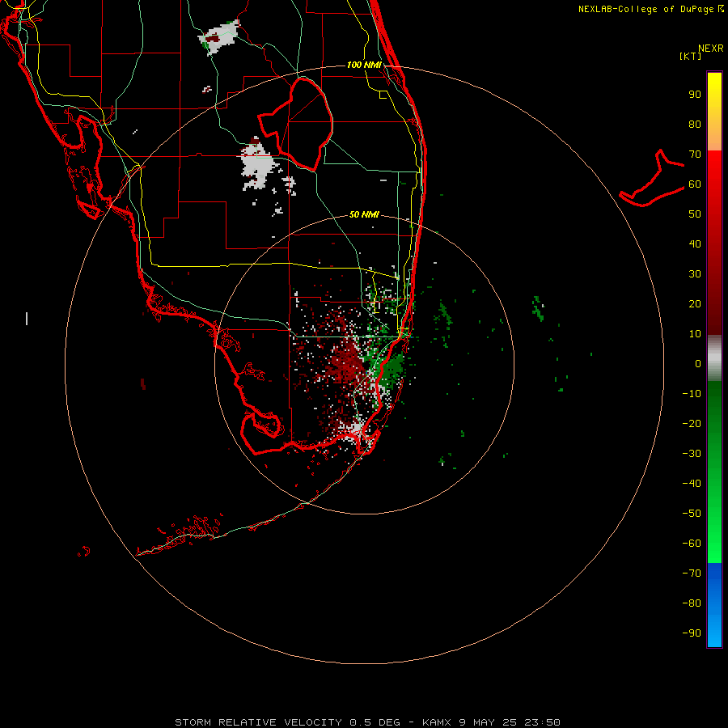Click the Lake Okeechobee outline on the map
The image size is (728, 728).
pos(295,125)
